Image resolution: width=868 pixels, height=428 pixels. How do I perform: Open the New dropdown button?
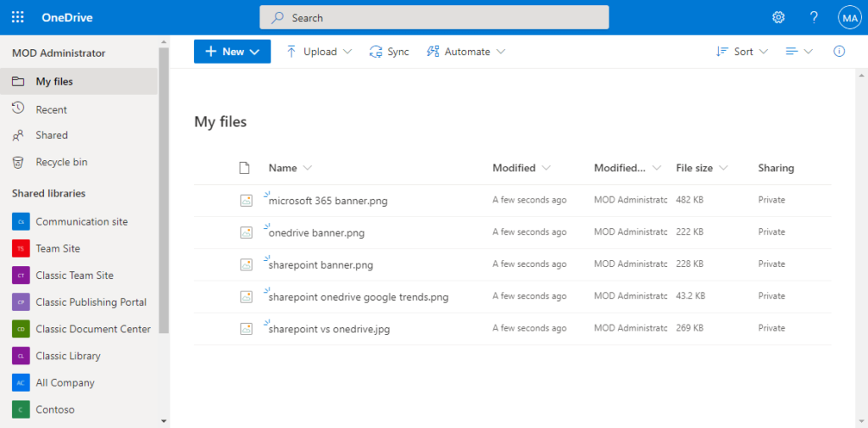pyautogui.click(x=232, y=52)
